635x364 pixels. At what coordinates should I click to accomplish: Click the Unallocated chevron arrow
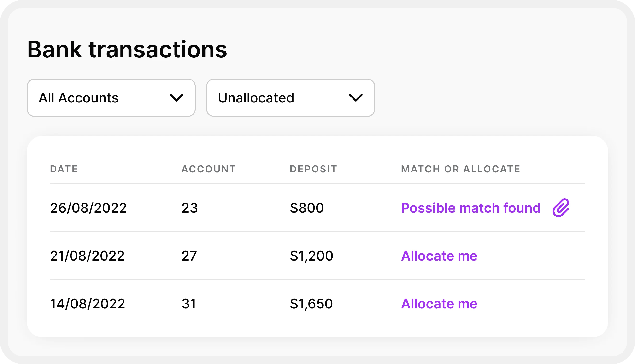(355, 98)
